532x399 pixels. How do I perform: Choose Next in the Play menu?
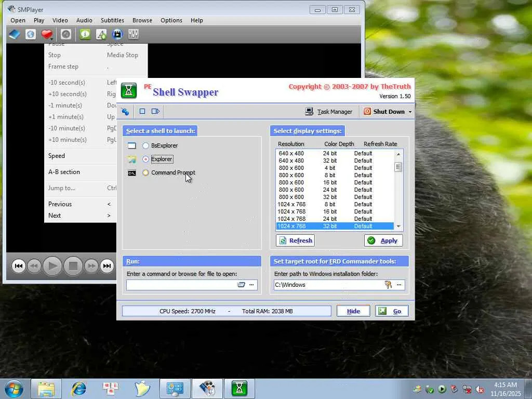click(x=80, y=216)
